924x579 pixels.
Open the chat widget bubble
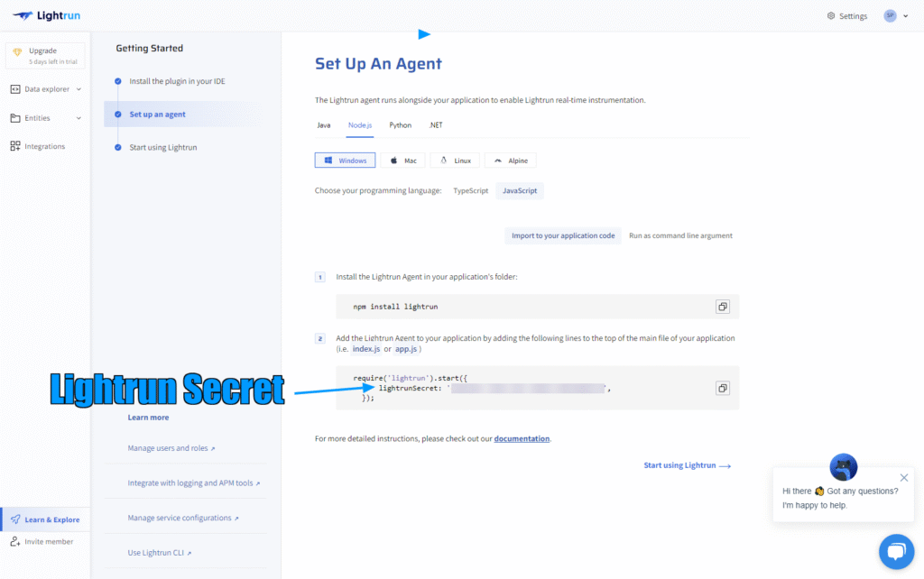[896, 551]
